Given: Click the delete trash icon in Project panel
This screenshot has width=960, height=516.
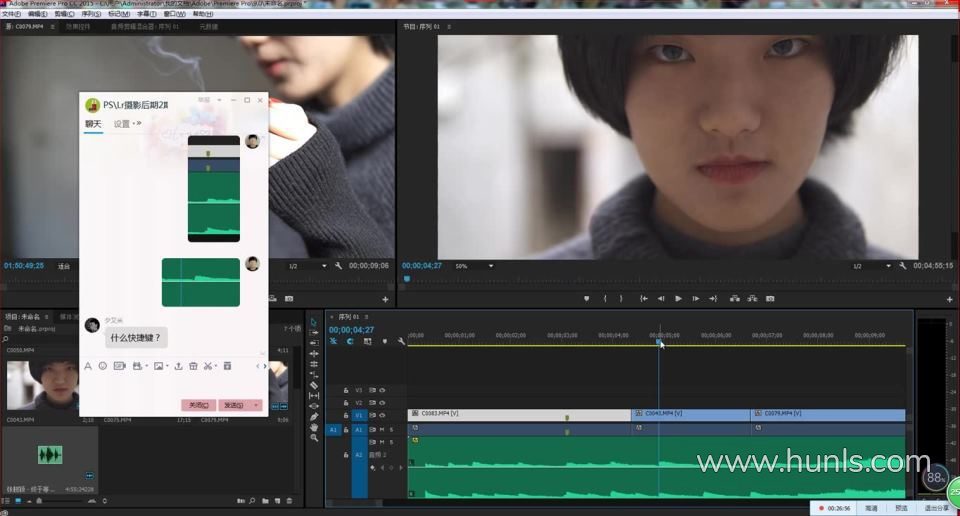Looking at the screenshot, I should coord(289,501).
